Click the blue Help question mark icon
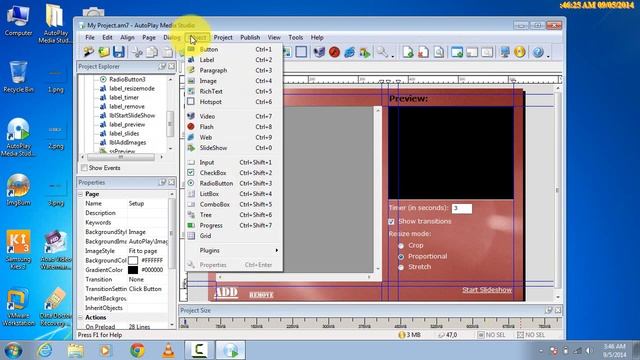The width and height of the screenshot is (640, 360). click(x=538, y=52)
